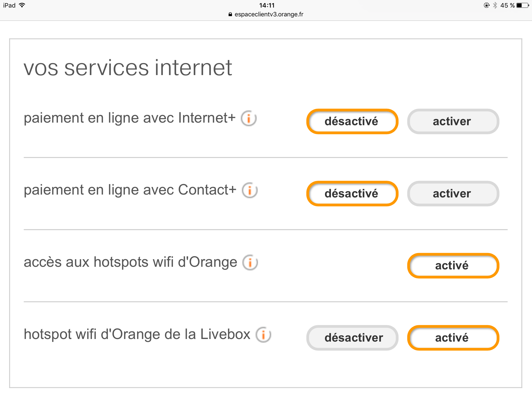Deactivate the Livebox Orange wifi hotspot
Image resolution: width=532 pixels, height=399 pixels.
pos(352,338)
